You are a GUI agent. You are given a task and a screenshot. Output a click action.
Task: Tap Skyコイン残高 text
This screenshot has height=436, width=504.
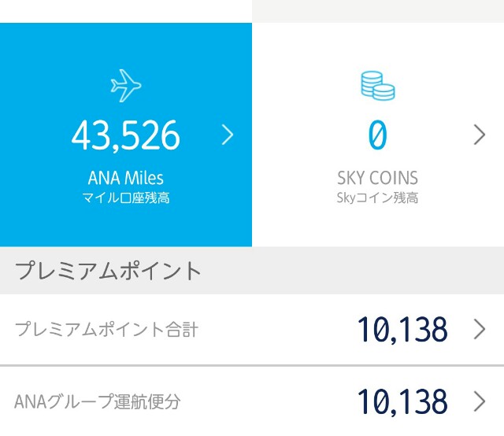(378, 198)
